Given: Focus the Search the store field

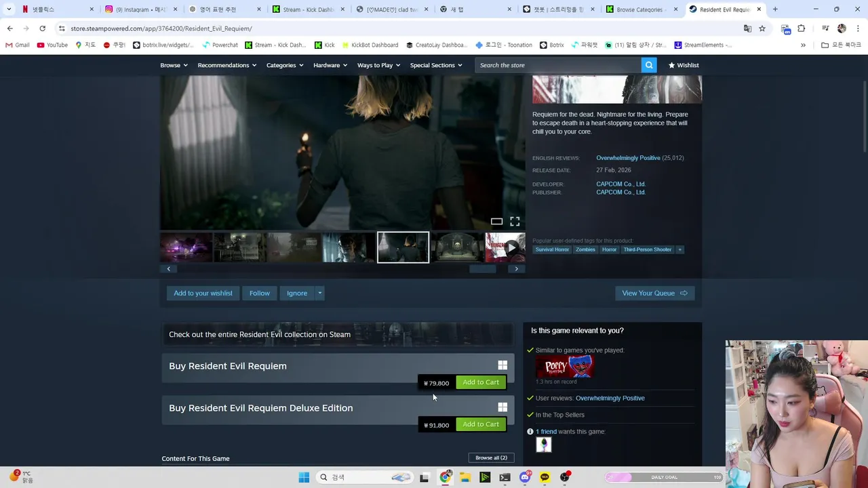Looking at the screenshot, I should point(558,65).
